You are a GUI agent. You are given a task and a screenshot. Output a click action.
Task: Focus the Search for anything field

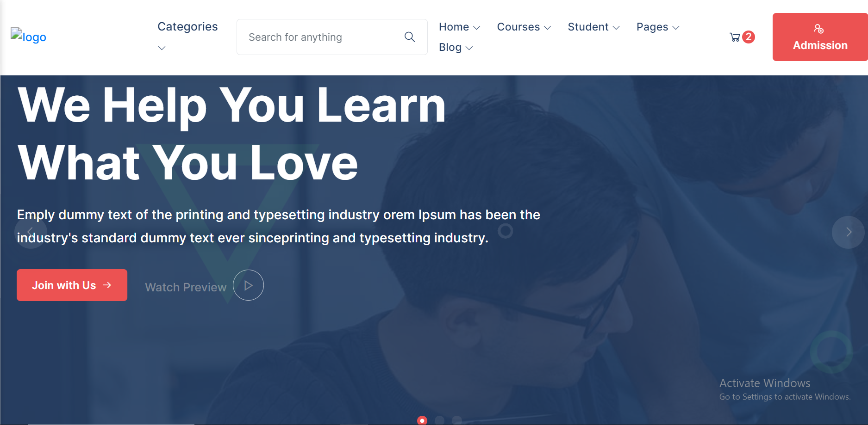coord(319,37)
